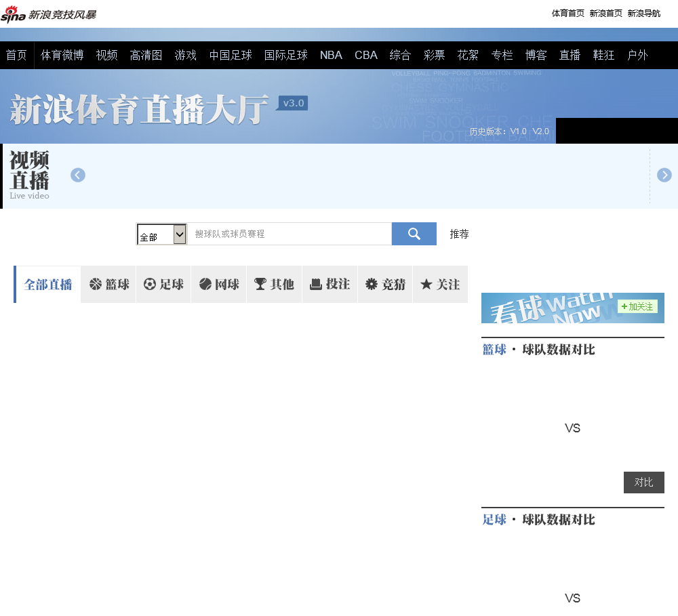Screen dimensions: 678x616
Task: Open 游戏 in the navigation bar
Action: (186, 56)
